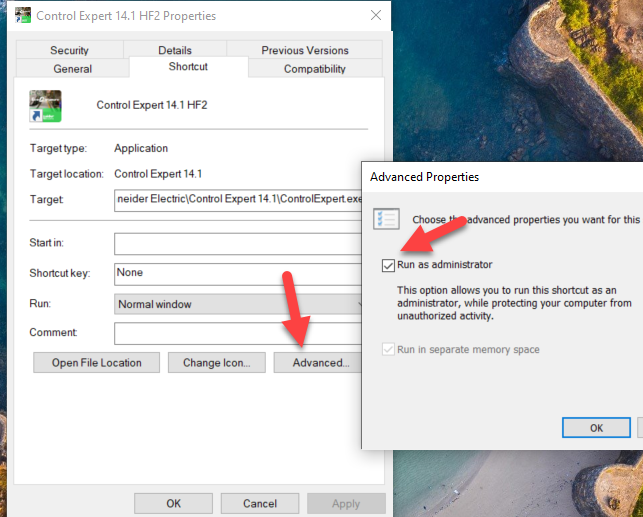Image resolution: width=643 pixels, height=517 pixels.
Task: Click the Advanced Properties title text
Action: pyautogui.click(x=424, y=177)
